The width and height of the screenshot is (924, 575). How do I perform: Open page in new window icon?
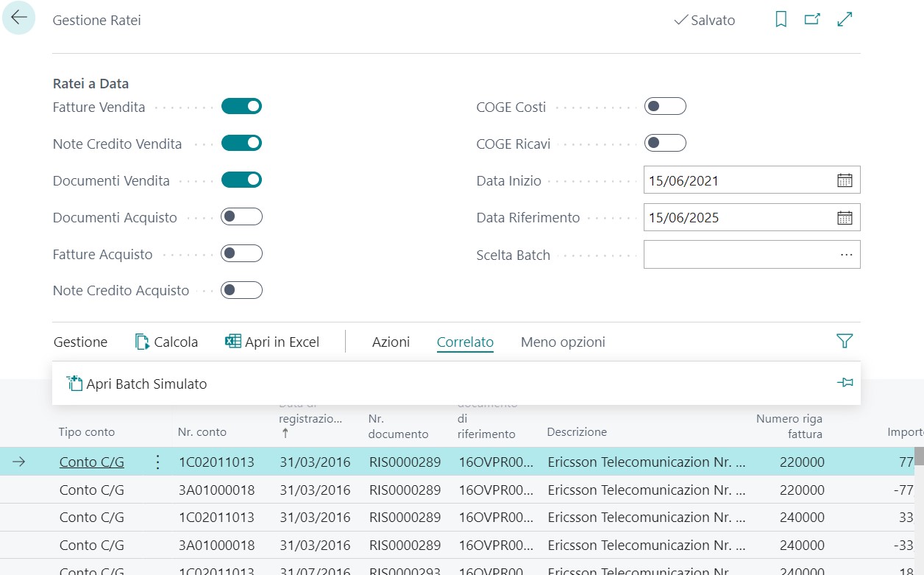coord(812,20)
